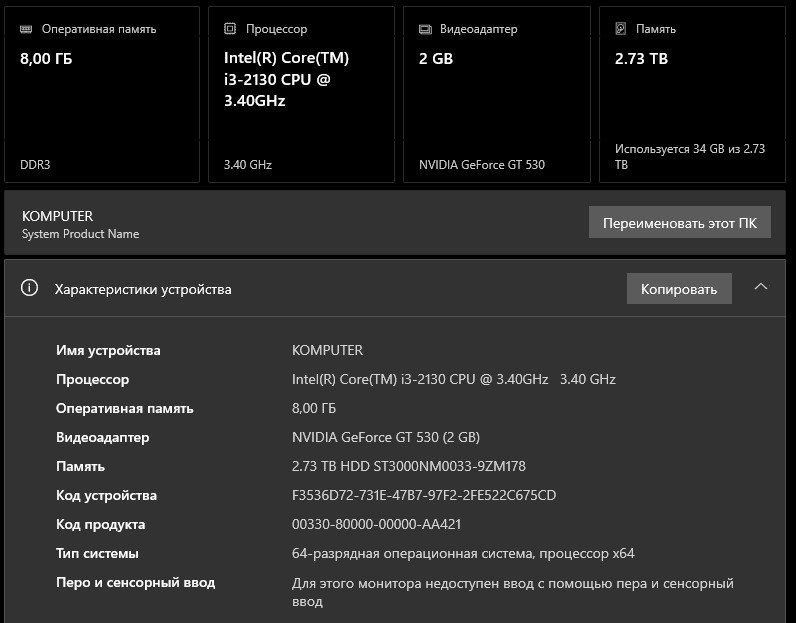Select the Для этого монитора недоступен ввод text
This screenshot has height=623, width=796.
[513, 592]
